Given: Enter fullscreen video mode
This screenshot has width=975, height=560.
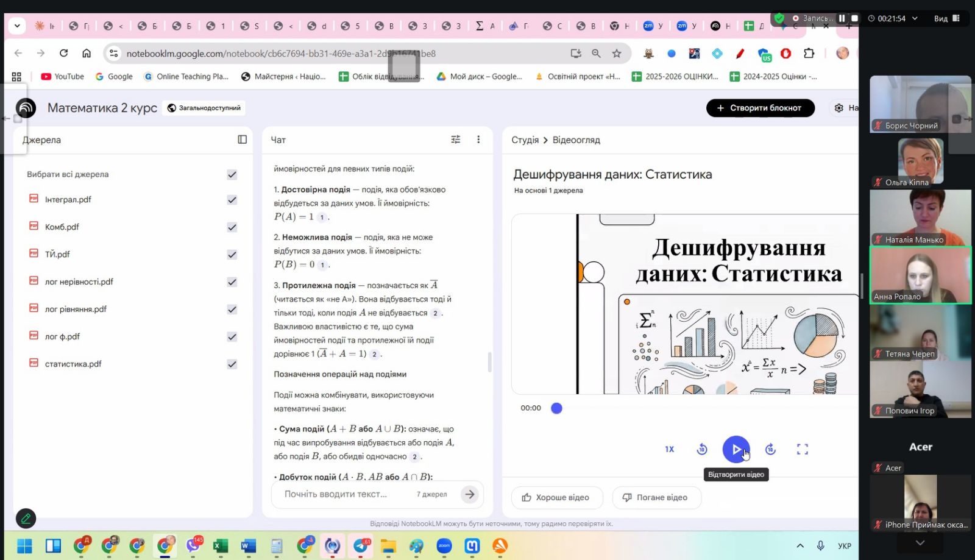Looking at the screenshot, I should click(803, 449).
